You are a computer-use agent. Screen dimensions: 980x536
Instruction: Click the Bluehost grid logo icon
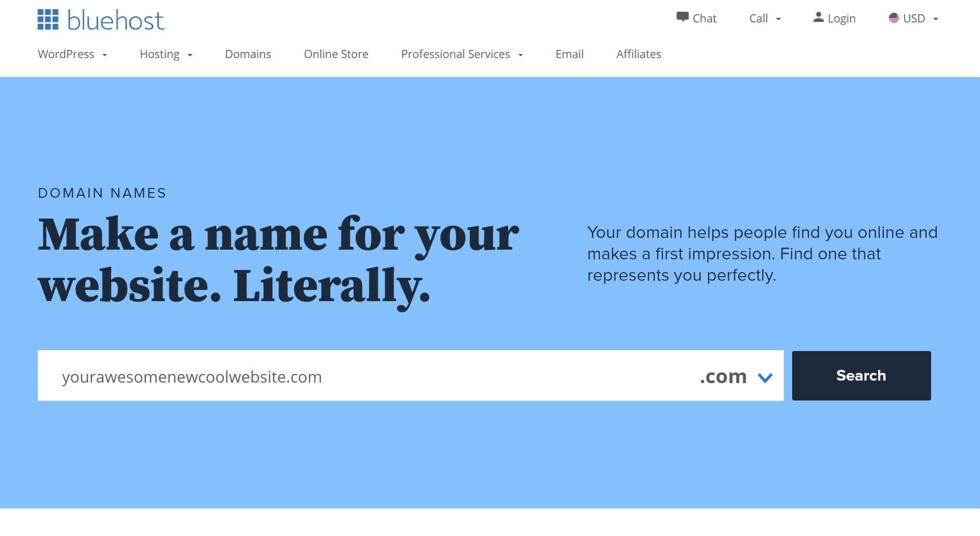click(x=48, y=19)
